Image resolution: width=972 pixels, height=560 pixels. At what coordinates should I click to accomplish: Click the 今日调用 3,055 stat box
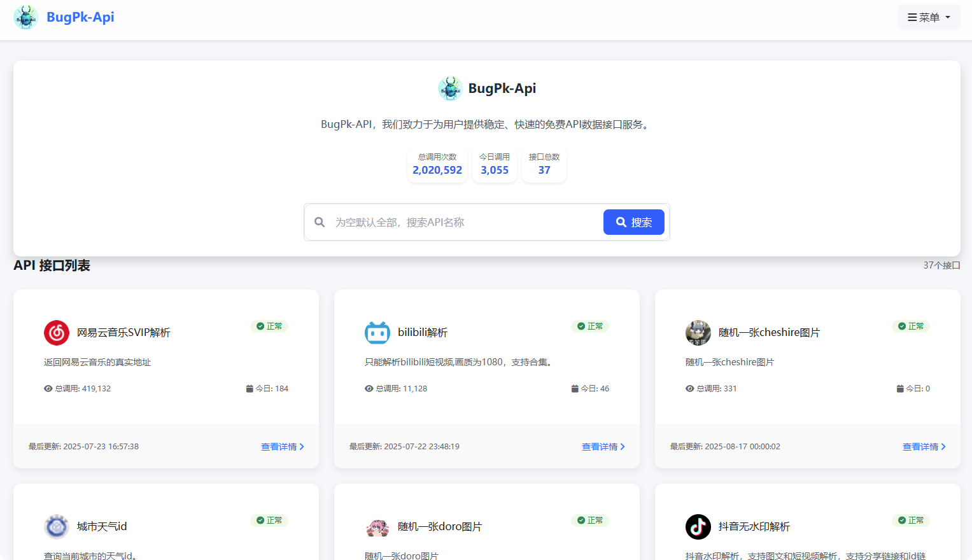point(495,165)
